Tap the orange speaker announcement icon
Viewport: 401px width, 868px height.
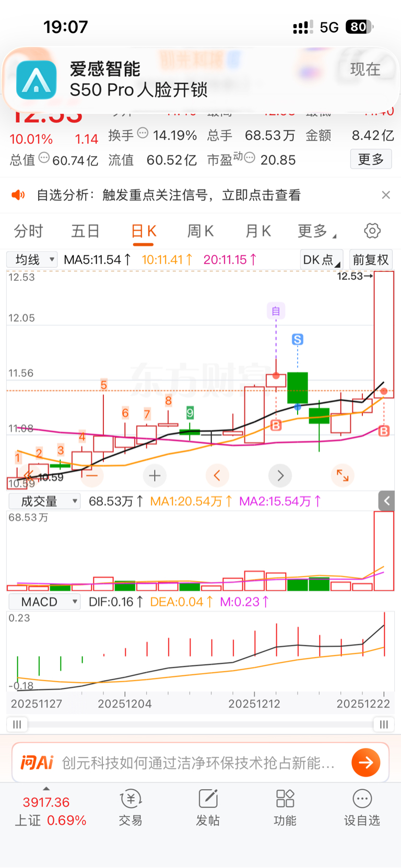click(18, 195)
